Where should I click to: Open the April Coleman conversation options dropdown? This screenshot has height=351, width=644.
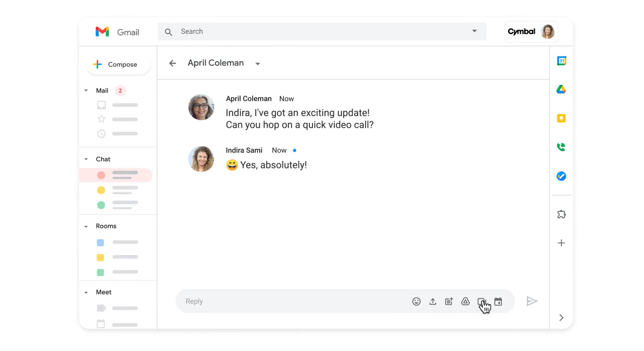(x=258, y=63)
